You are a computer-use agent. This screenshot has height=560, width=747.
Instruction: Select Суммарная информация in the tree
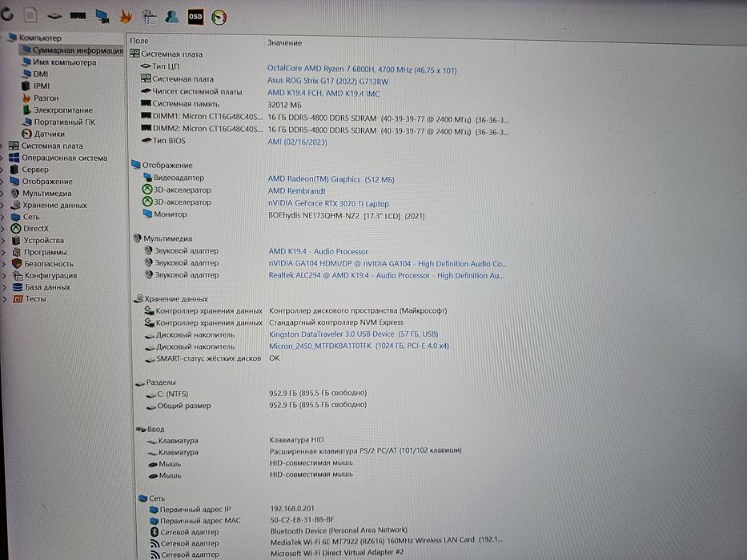(78, 50)
